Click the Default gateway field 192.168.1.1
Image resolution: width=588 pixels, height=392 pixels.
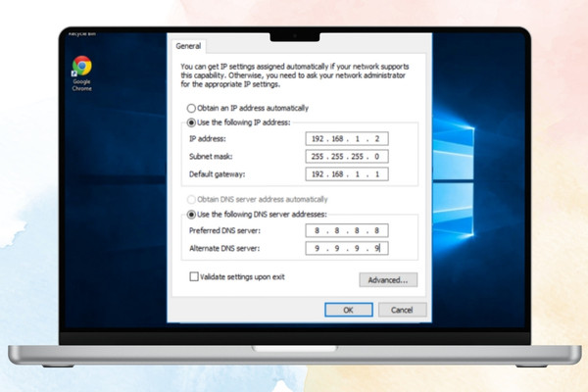pyautogui.click(x=347, y=174)
